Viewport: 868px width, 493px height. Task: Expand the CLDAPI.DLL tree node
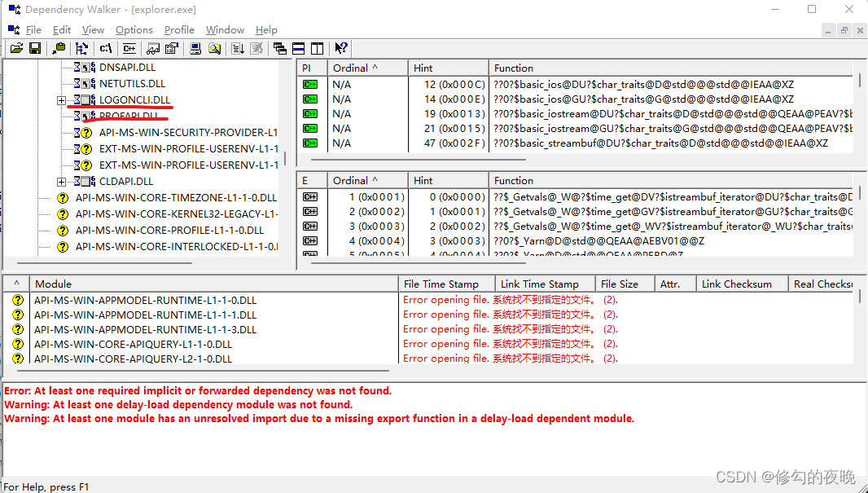point(61,182)
